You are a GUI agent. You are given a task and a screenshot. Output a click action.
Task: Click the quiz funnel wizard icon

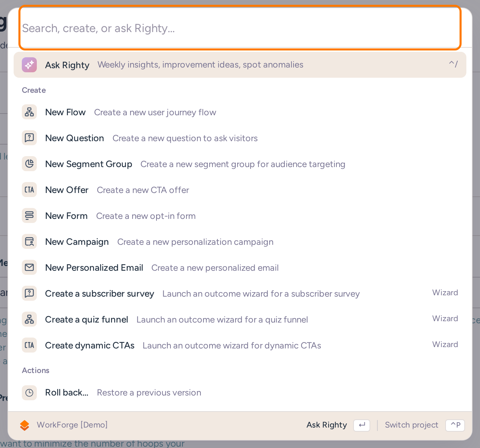[x=29, y=319]
